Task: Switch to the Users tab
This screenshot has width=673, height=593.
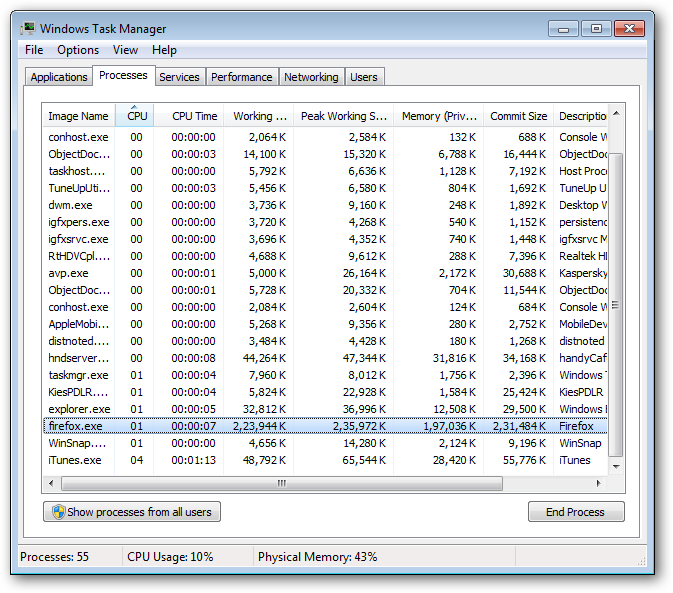Action: click(364, 77)
